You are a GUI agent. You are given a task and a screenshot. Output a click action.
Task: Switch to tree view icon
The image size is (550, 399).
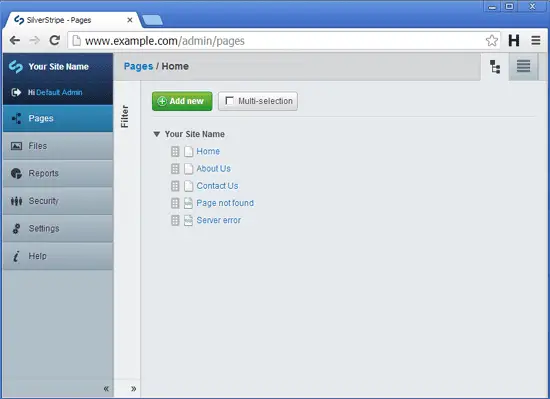[495, 67]
